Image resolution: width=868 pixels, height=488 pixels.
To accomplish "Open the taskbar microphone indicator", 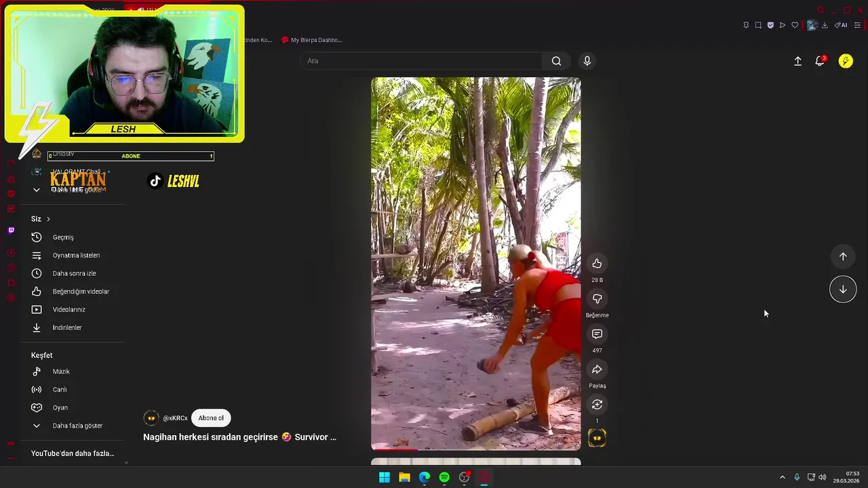I will pyautogui.click(x=797, y=477).
